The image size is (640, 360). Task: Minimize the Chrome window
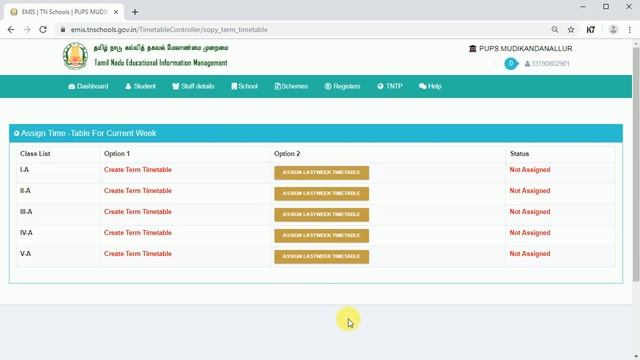[x=583, y=7]
